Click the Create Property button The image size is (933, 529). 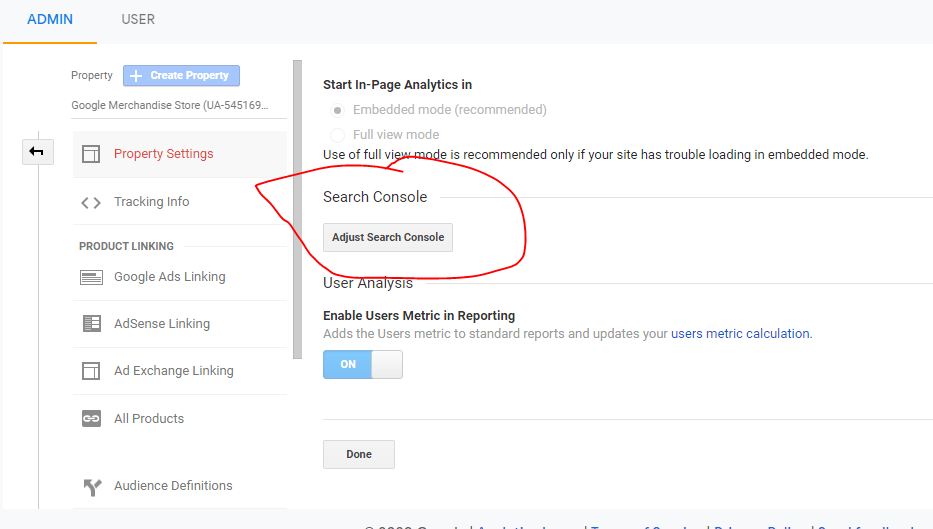tap(181, 75)
